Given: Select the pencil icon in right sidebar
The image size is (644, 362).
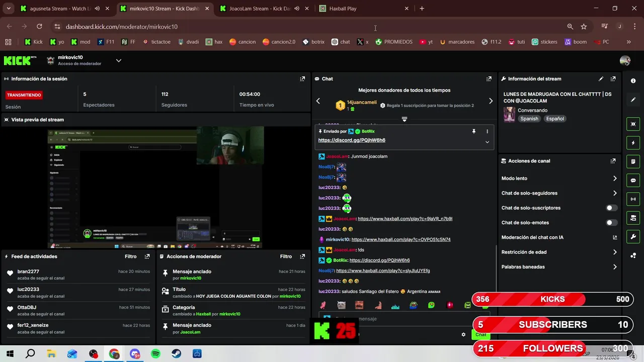Looking at the screenshot, I should click(x=633, y=100).
